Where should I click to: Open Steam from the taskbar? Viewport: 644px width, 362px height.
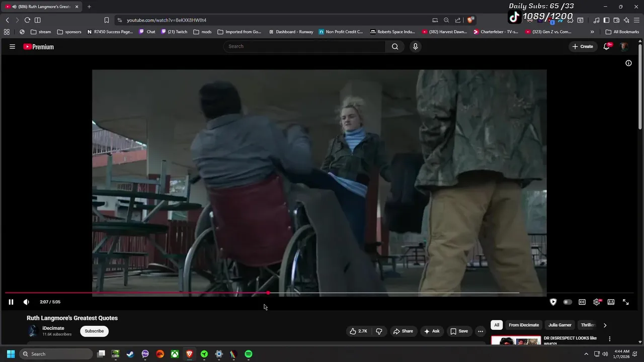(130, 354)
